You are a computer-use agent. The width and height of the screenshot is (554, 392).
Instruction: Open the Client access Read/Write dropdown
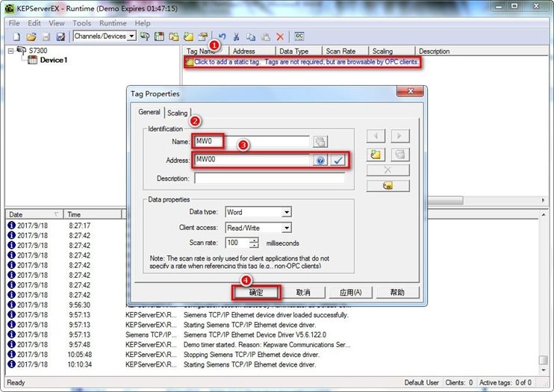tap(287, 228)
